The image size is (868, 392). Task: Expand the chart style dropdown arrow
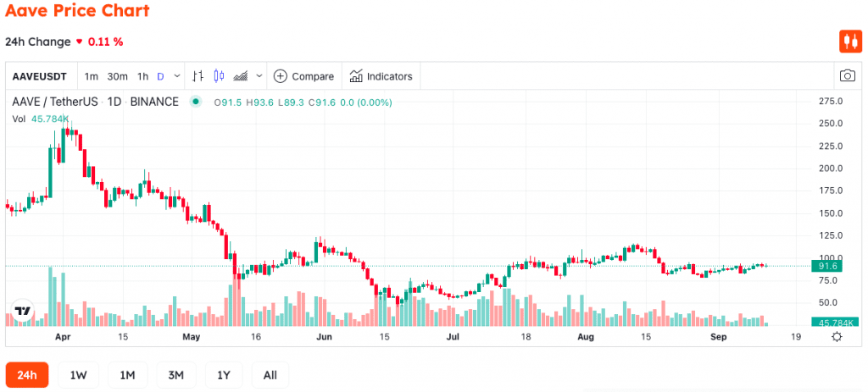pyautogui.click(x=259, y=76)
